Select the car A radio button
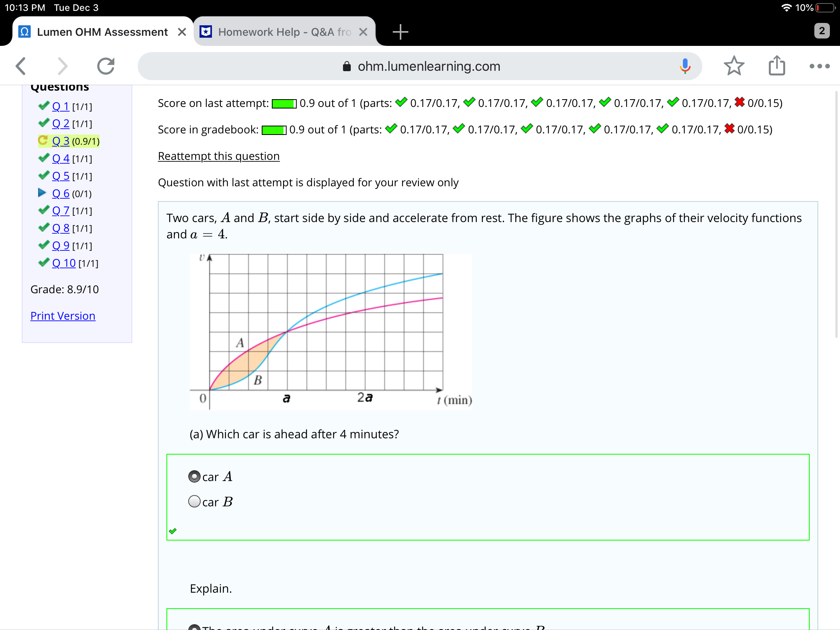 194,476
